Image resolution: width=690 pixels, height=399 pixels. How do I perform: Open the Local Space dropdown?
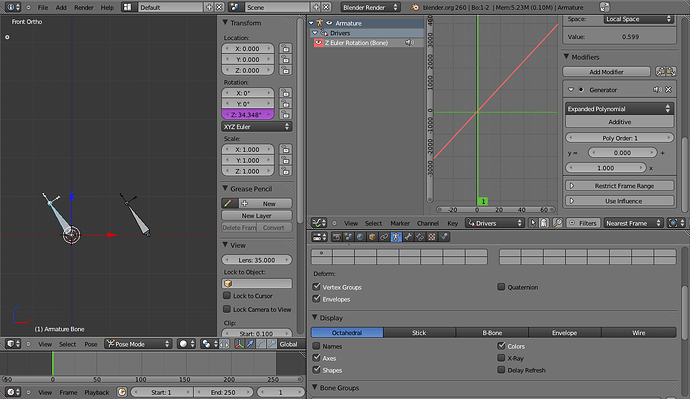tap(639, 19)
